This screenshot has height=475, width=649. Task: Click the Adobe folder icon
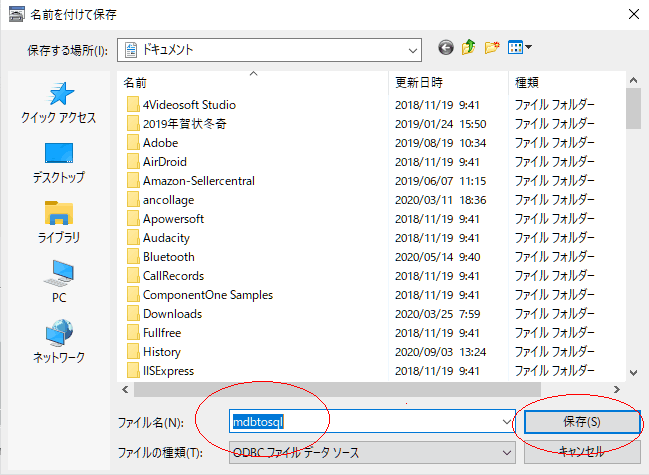point(133,143)
